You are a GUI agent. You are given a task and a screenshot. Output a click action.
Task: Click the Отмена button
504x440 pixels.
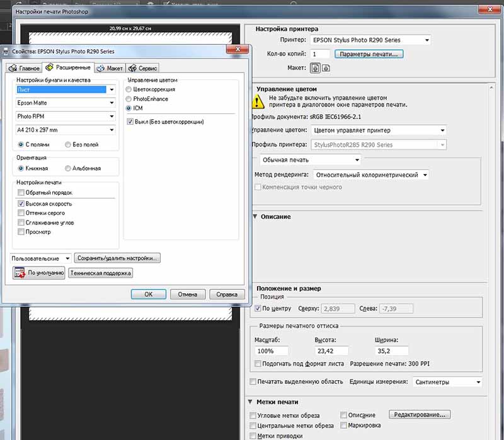tap(188, 294)
